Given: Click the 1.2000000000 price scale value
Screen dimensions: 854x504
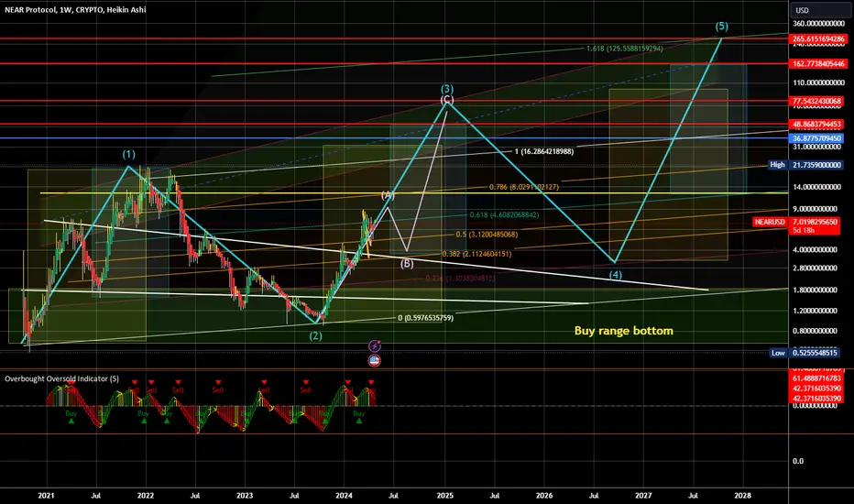Looking at the screenshot, I should pyautogui.click(x=815, y=311).
